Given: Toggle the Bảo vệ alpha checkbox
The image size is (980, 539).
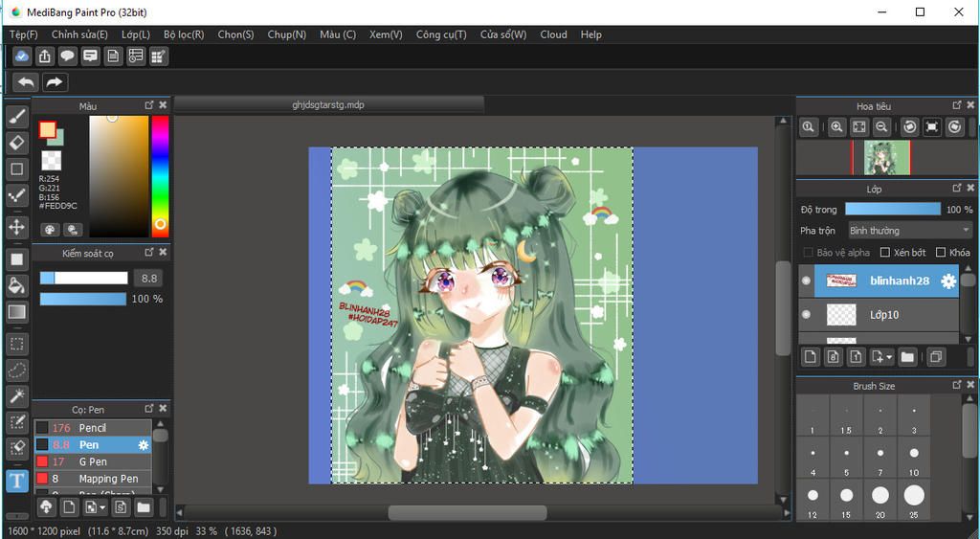Looking at the screenshot, I should pyautogui.click(x=808, y=253).
